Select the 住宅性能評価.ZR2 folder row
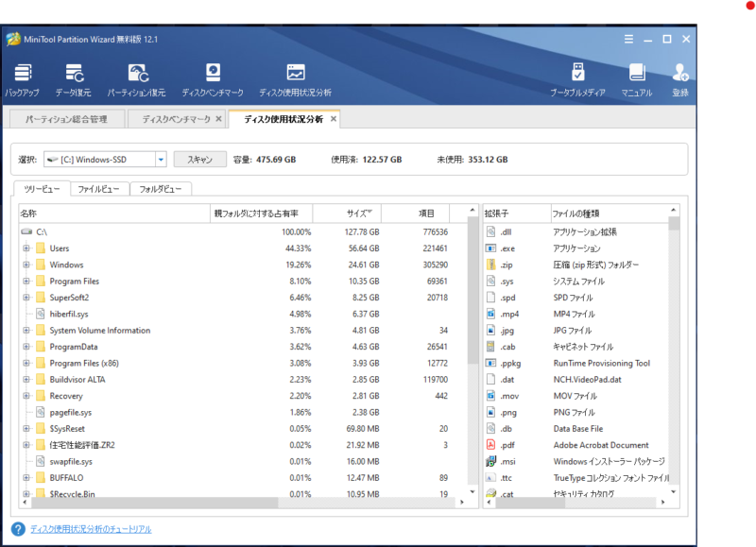The height and width of the screenshot is (547, 756). point(243,445)
